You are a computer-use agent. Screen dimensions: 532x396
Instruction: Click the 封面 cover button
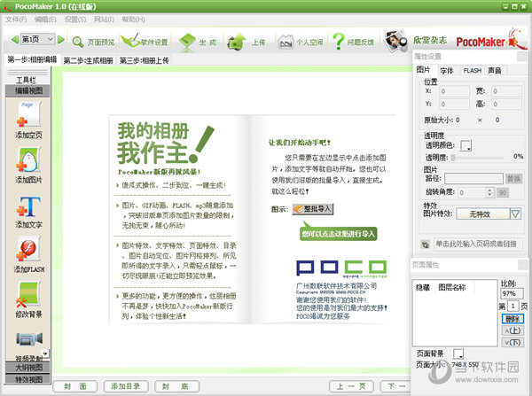click(75, 386)
